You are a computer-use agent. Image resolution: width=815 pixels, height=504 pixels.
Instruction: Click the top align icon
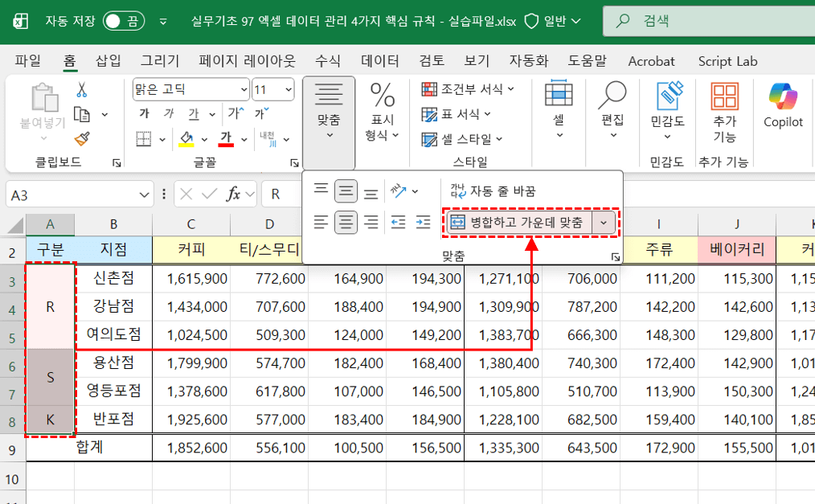point(321,191)
